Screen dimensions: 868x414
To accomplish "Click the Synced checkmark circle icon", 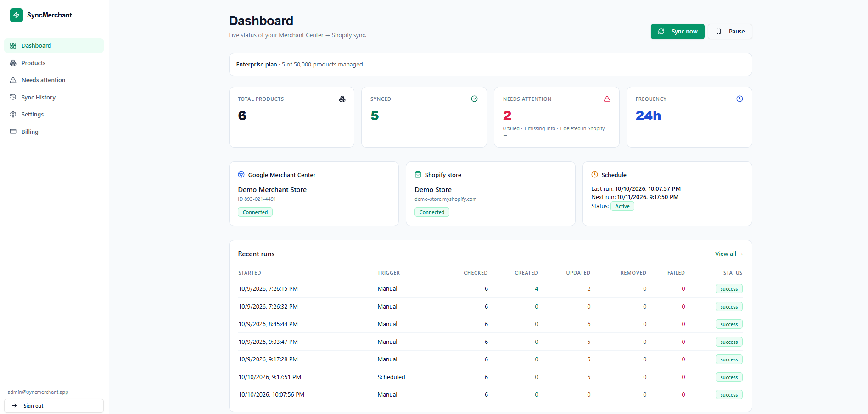I will 475,99.
